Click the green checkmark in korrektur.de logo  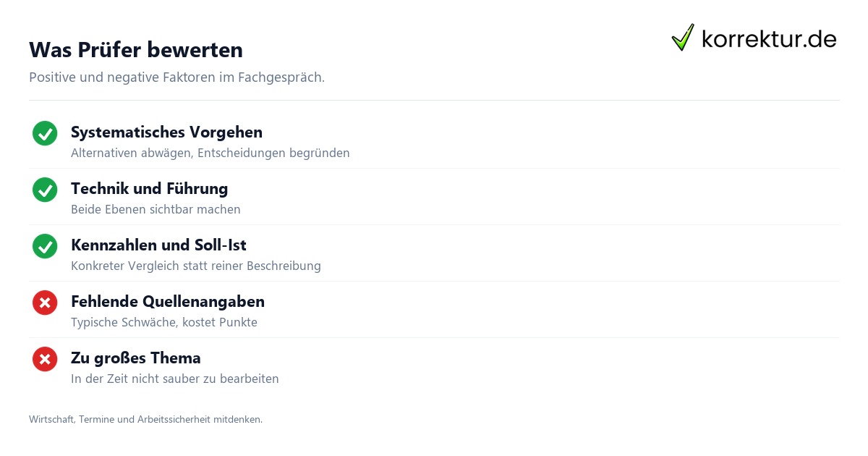(x=683, y=37)
